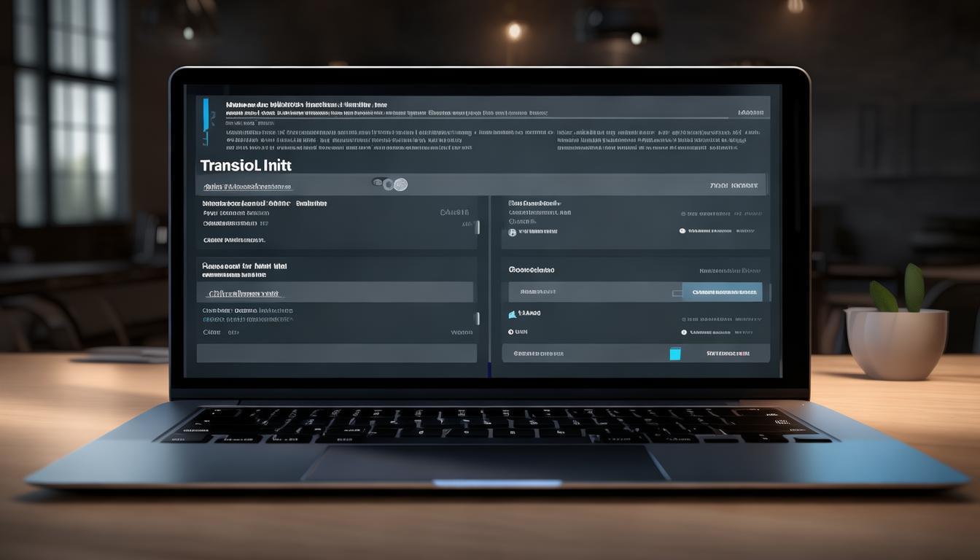980x560 pixels.
Task: Select the white radio dot in lower-right panel
Action: click(x=682, y=332)
